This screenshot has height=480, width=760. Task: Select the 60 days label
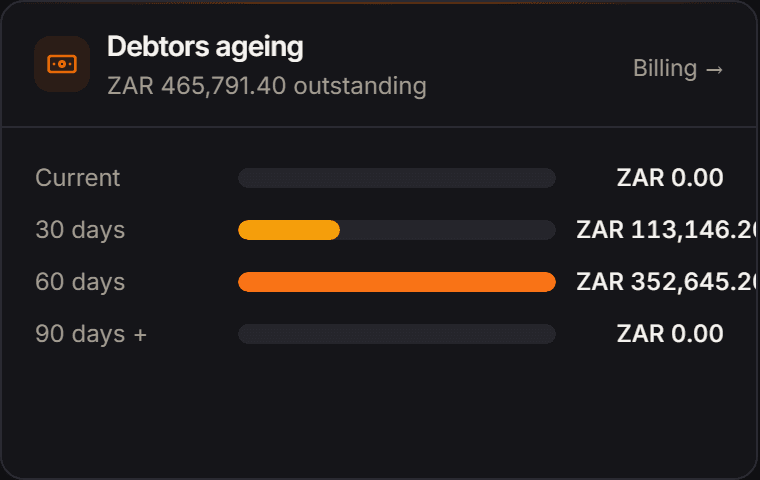tap(80, 282)
